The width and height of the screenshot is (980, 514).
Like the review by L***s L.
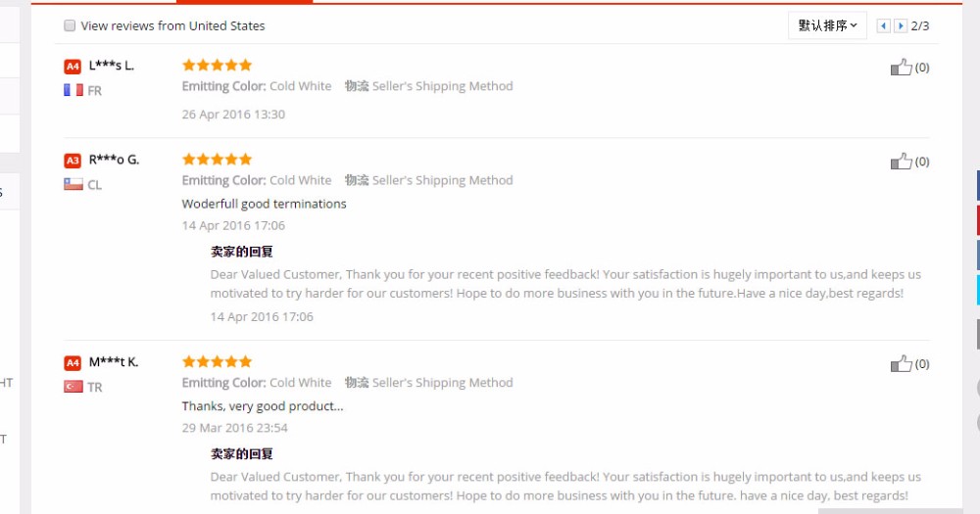pos(901,68)
